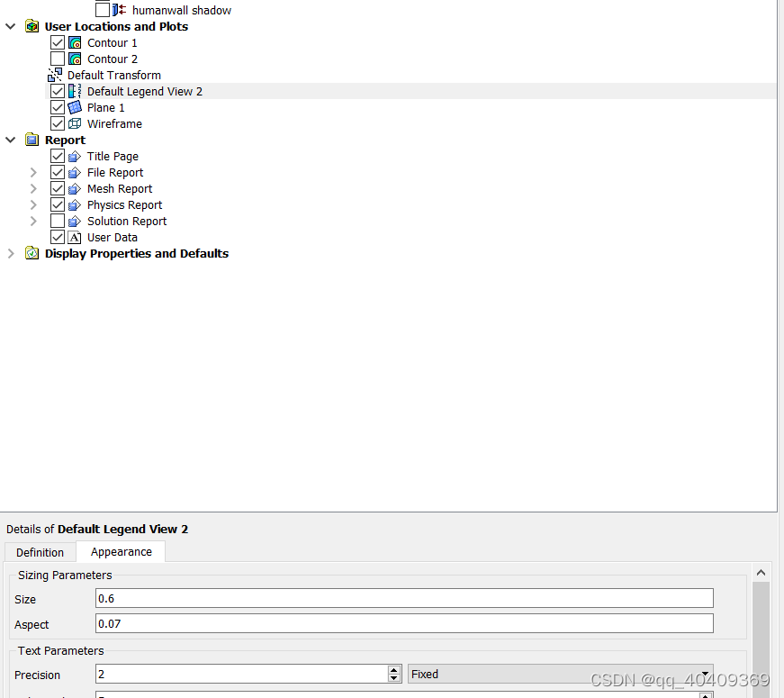The image size is (784, 698).
Task: Collapse the User Locations and Plots group
Action: (x=11, y=26)
